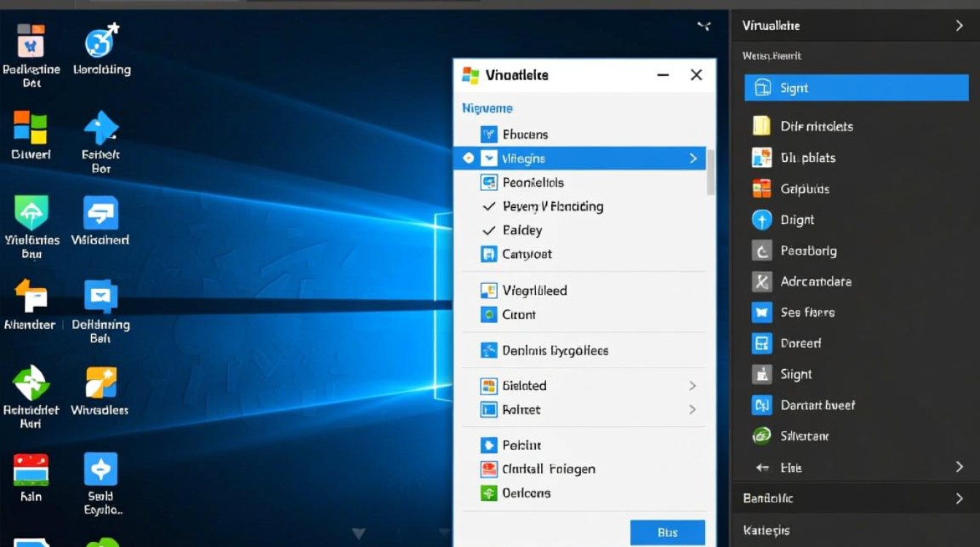Image resolution: width=980 pixels, height=547 pixels.
Task: Select the Ebucans menu entry
Action: click(x=525, y=134)
